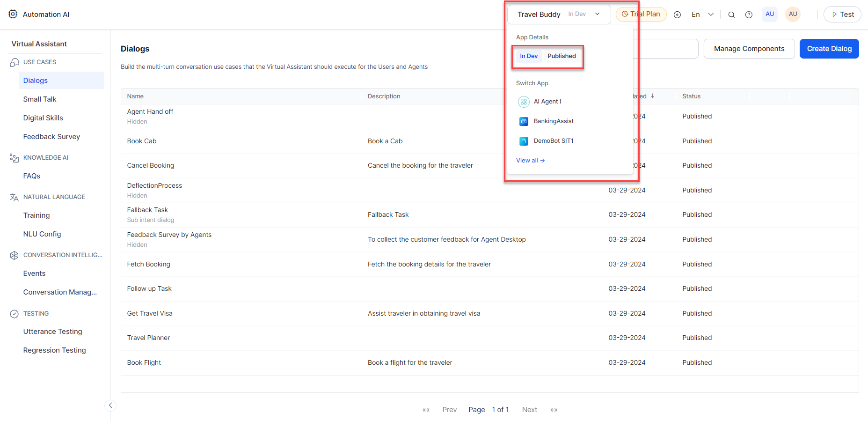The height and width of the screenshot is (421, 868).
Task: Follow the View all apps link
Action: coord(530,161)
